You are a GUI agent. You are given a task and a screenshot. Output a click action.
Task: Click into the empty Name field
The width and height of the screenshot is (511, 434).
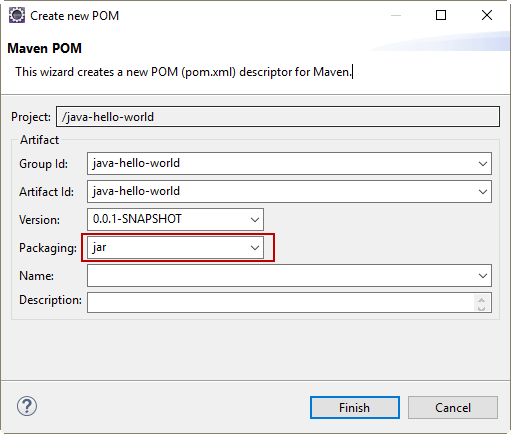282,275
